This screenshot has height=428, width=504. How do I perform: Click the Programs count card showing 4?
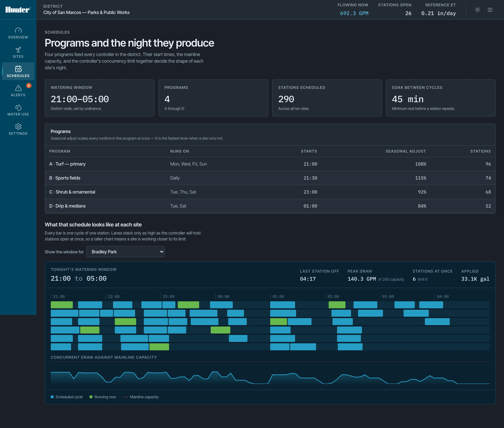point(213,98)
